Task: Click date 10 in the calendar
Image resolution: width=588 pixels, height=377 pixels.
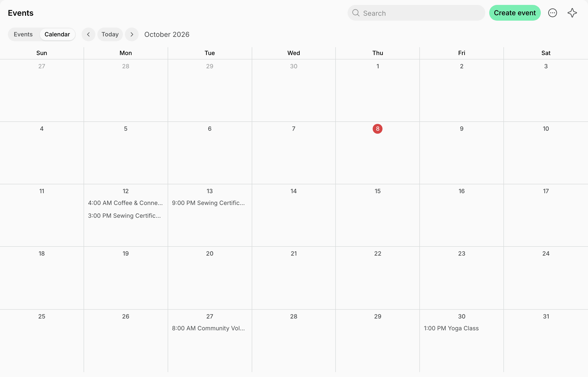Action: pyautogui.click(x=546, y=129)
